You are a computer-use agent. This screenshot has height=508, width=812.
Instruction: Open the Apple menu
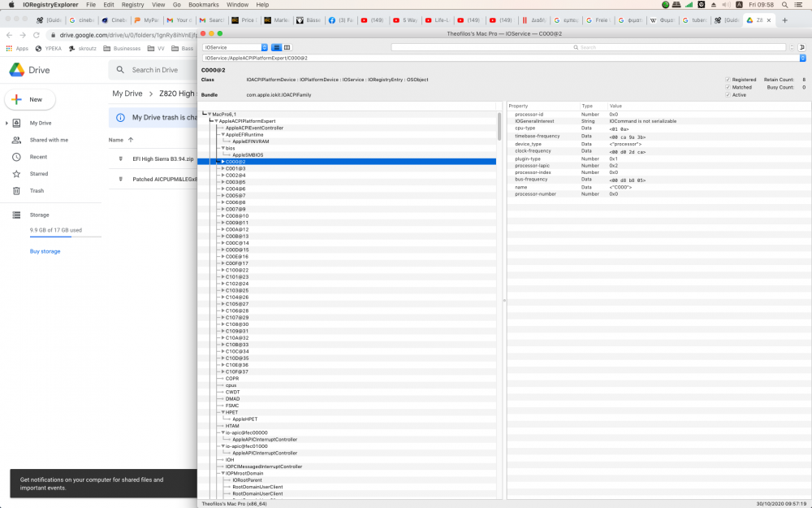click(x=11, y=5)
